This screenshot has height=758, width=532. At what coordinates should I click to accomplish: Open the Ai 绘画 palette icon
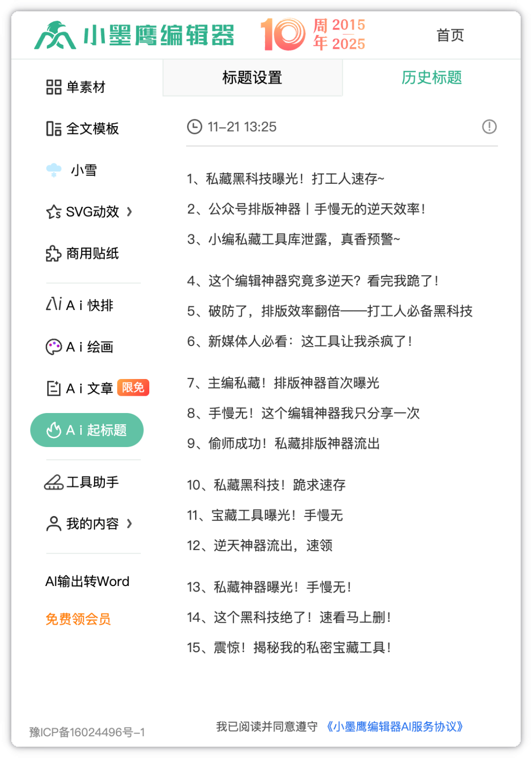[x=54, y=347]
